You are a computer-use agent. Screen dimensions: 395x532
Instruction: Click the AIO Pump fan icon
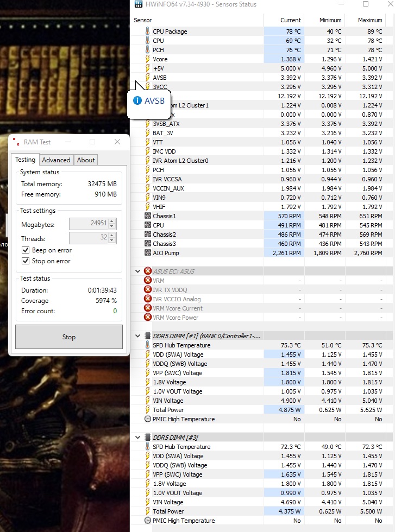[x=148, y=253]
